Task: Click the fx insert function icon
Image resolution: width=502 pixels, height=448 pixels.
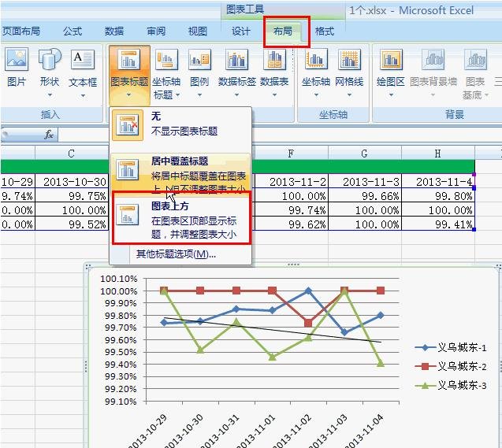Action: [49, 135]
